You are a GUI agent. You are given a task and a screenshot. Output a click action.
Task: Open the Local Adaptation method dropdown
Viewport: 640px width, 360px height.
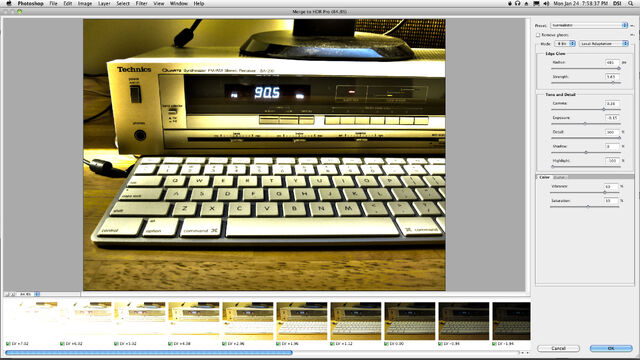coord(604,44)
